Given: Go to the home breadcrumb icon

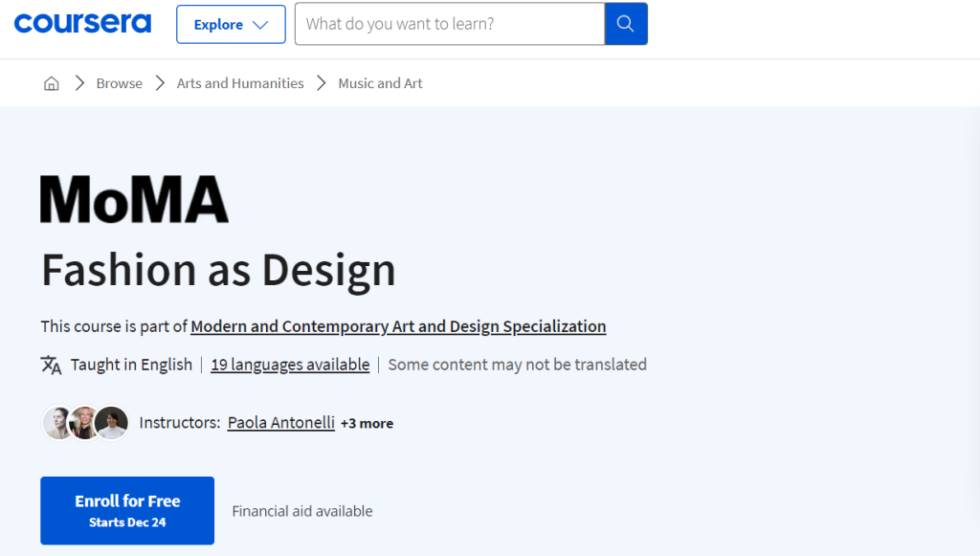Looking at the screenshot, I should click(52, 83).
